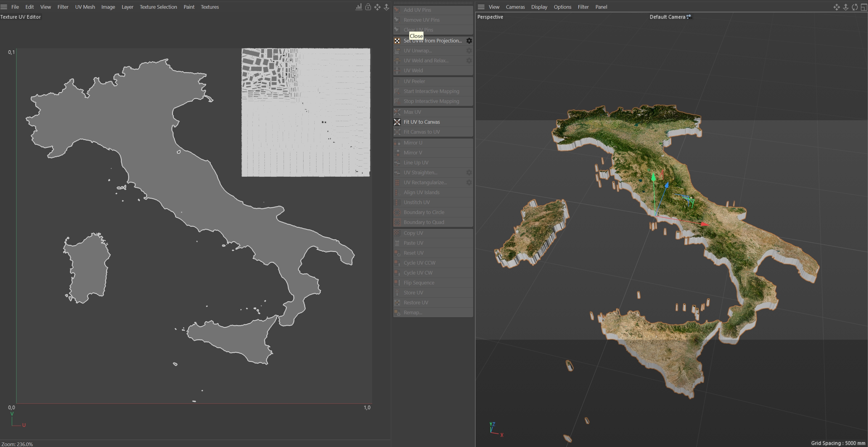Click the 3D viewport move camera icon
The image size is (868, 447).
pyautogui.click(x=836, y=7)
